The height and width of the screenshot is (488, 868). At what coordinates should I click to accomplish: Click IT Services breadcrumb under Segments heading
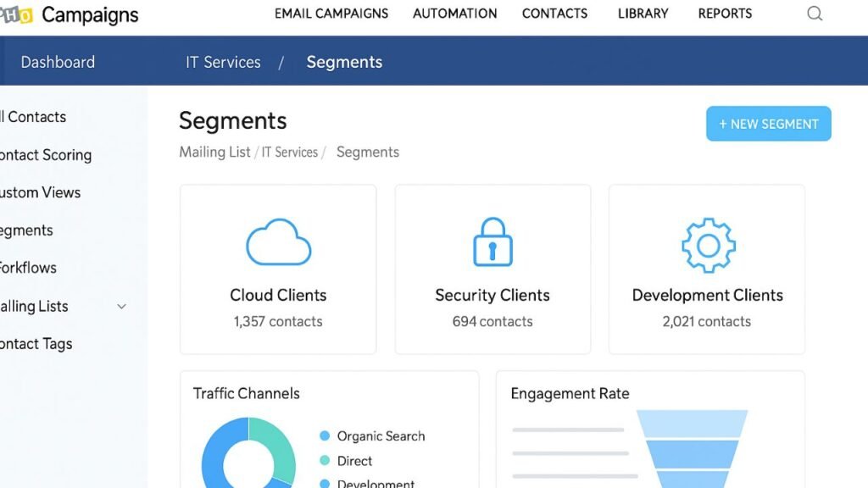(290, 152)
